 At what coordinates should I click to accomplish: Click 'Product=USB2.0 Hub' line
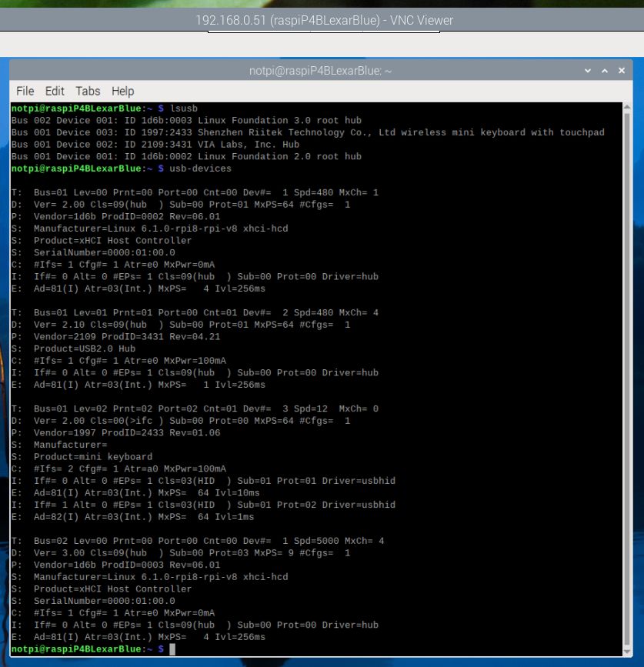click(74, 349)
